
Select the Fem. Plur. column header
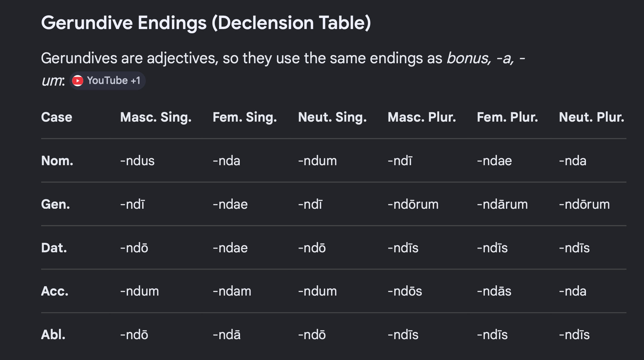(x=507, y=117)
